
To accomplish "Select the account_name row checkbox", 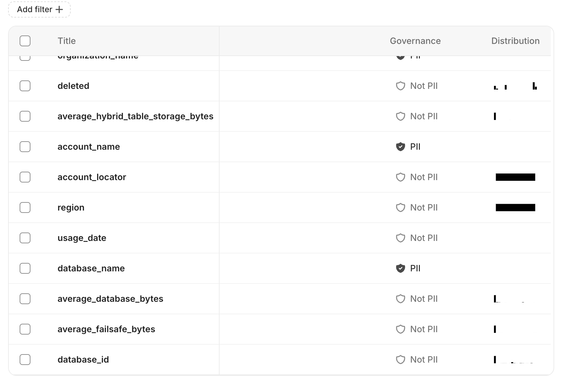I will (x=25, y=147).
